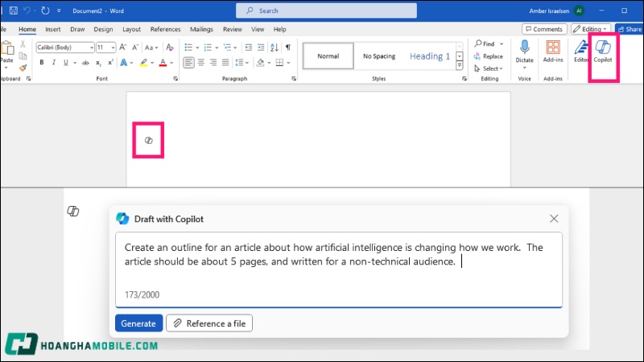Click the Dictate microphone icon
The image size is (644, 362).
tap(525, 51)
